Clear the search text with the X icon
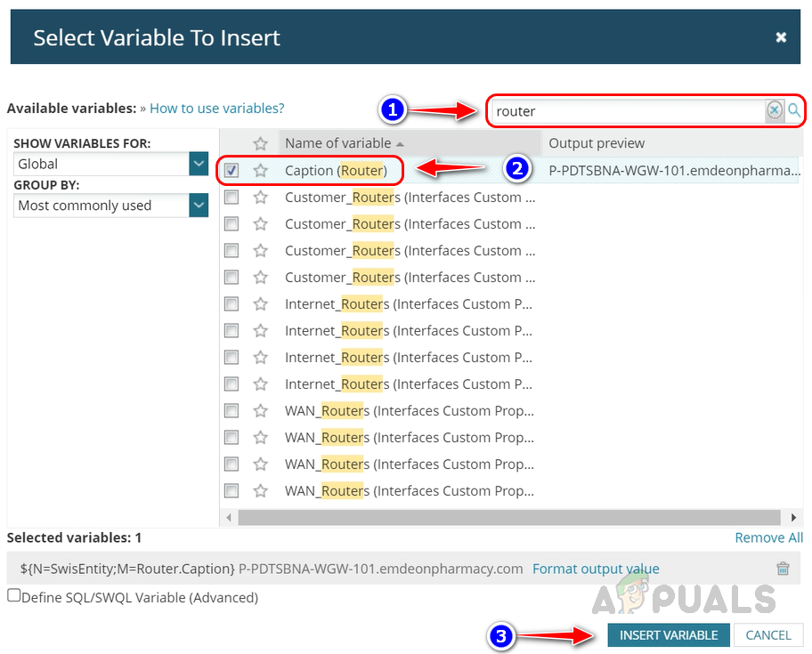The height and width of the screenshot is (654, 812). (x=775, y=110)
